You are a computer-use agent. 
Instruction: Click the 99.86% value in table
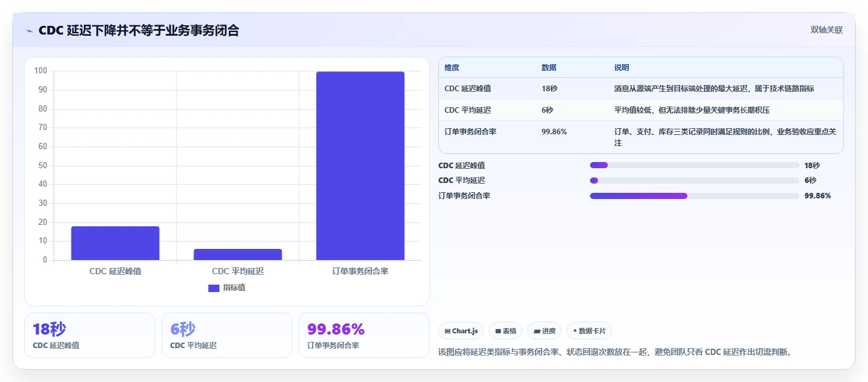pyautogui.click(x=554, y=132)
